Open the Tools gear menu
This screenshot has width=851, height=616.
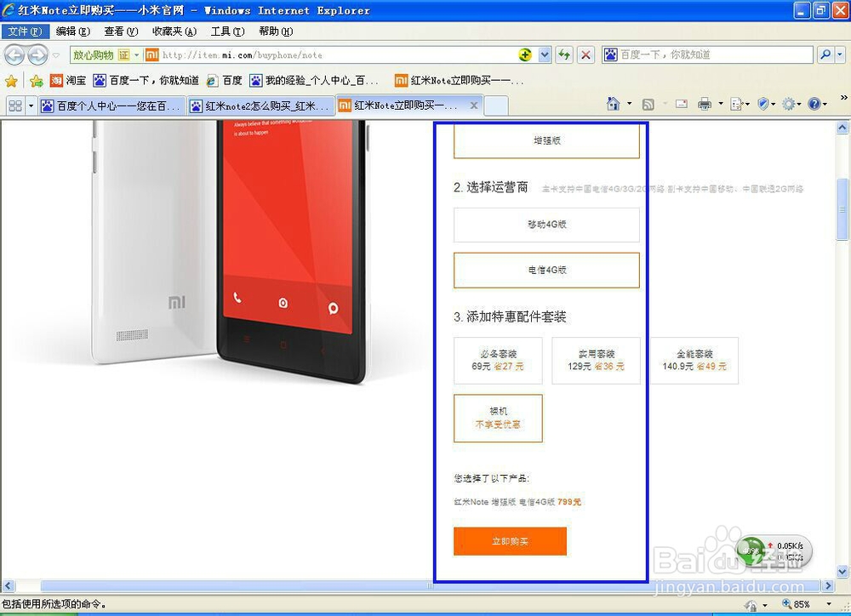pos(788,104)
